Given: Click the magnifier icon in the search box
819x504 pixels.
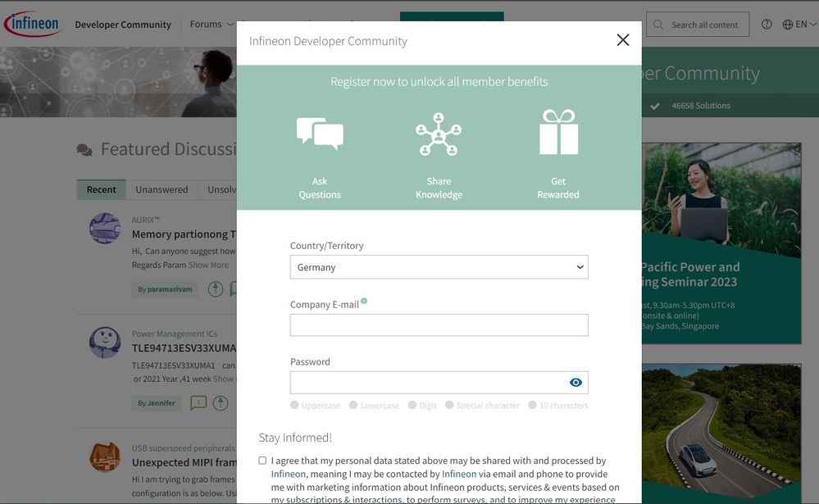Looking at the screenshot, I should click(x=658, y=25).
